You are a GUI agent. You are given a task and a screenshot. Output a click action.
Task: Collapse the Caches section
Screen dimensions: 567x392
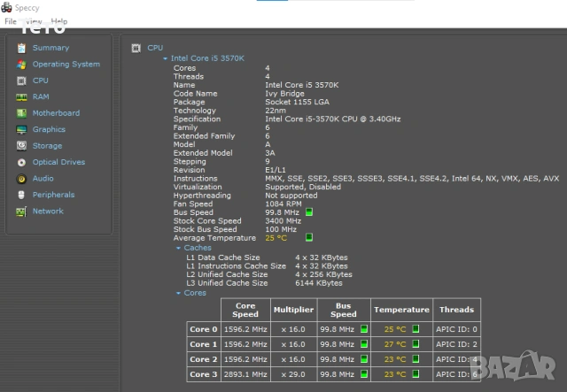(178, 248)
